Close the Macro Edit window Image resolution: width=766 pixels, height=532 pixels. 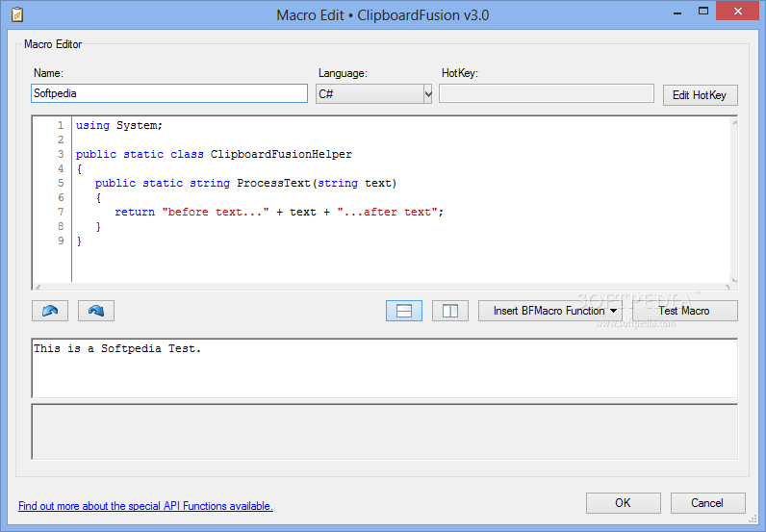click(738, 12)
